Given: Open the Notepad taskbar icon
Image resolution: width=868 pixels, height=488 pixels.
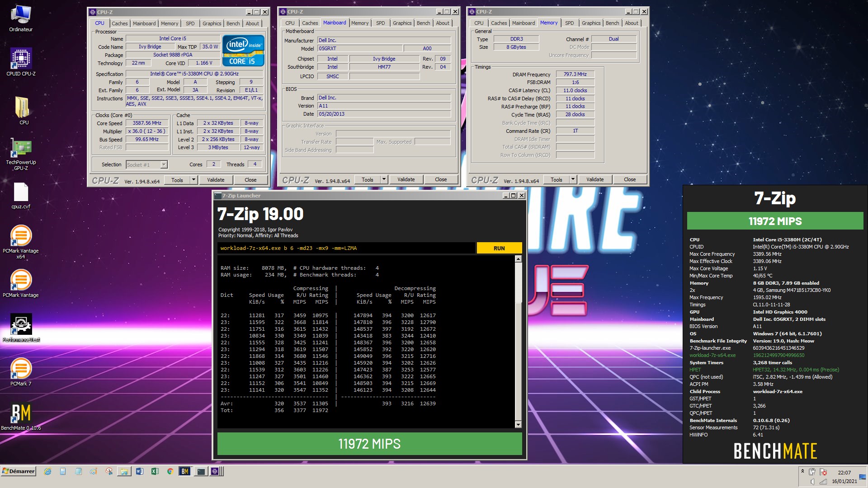Looking at the screenshot, I should tap(78, 471).
